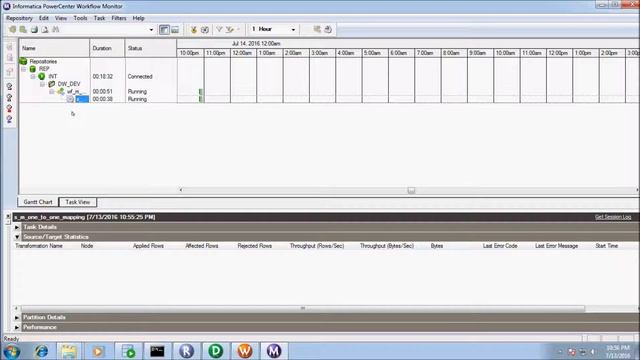Open the Windows Start menu

pyautogui.click(x=11, y=351)
